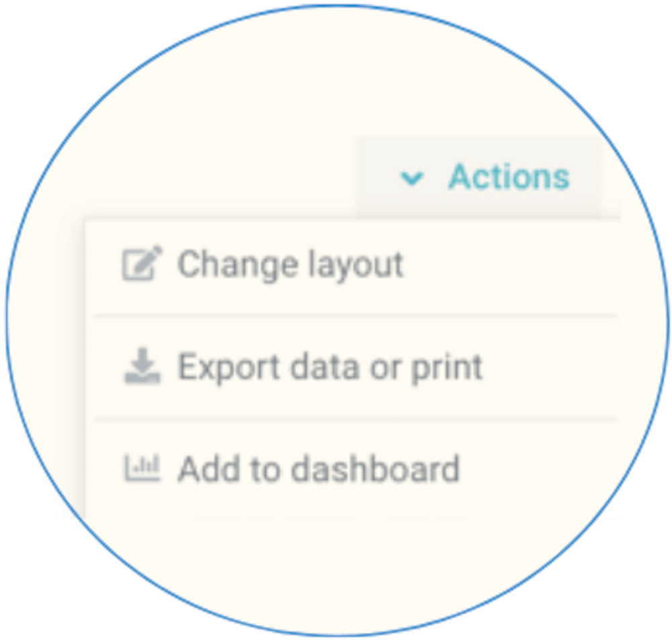The width and height of the screenshot is (672, 641).
Task: Click the pencil-and-square edit icon
Action: [142, 263]
